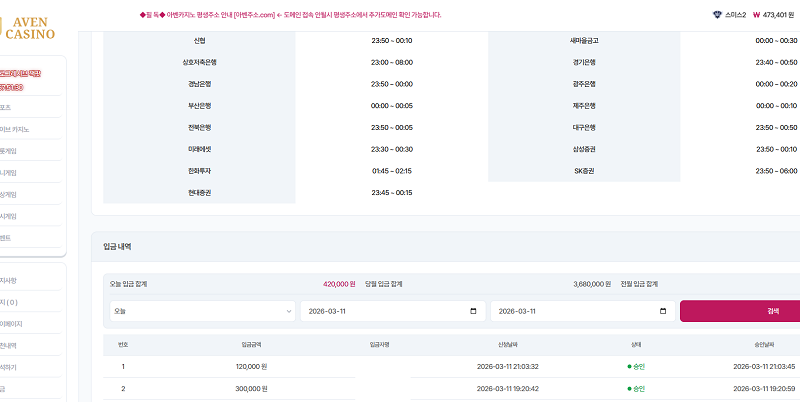Click the Aven Casino logo
800x402 pixels.
coord(31,27)
